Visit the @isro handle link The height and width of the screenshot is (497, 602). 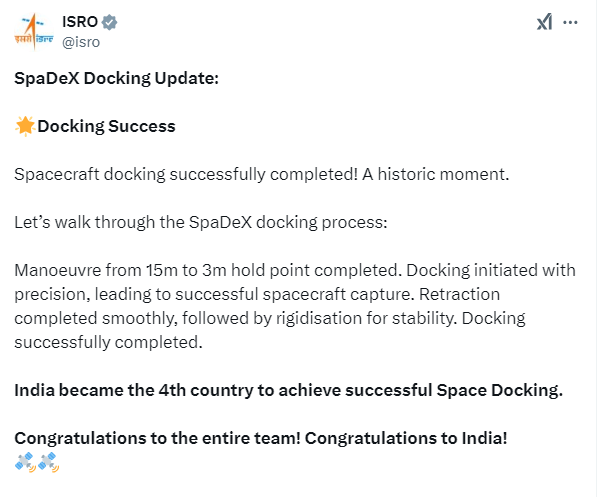[x=81, y=42]
